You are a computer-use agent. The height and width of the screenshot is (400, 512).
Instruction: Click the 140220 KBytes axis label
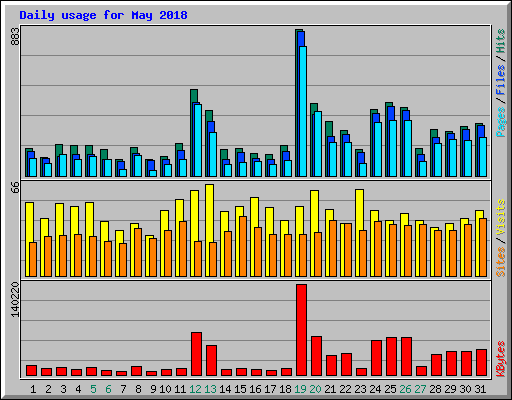(15, 300)
